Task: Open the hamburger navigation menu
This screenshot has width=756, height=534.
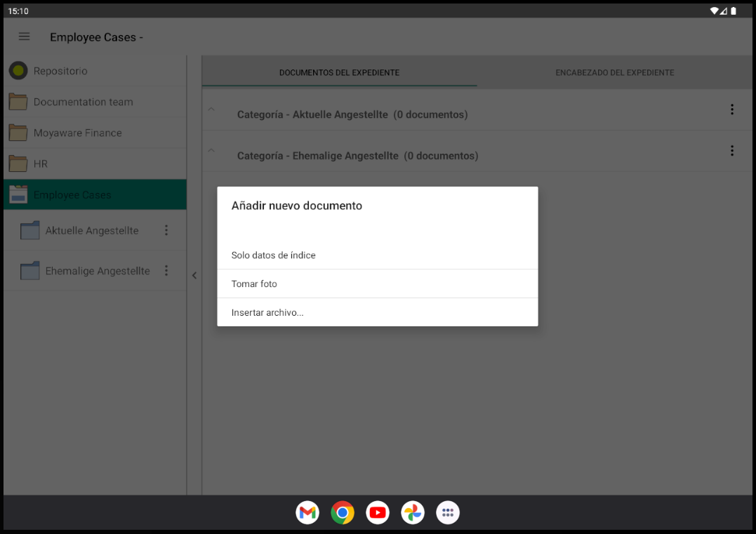Action: 24,36
